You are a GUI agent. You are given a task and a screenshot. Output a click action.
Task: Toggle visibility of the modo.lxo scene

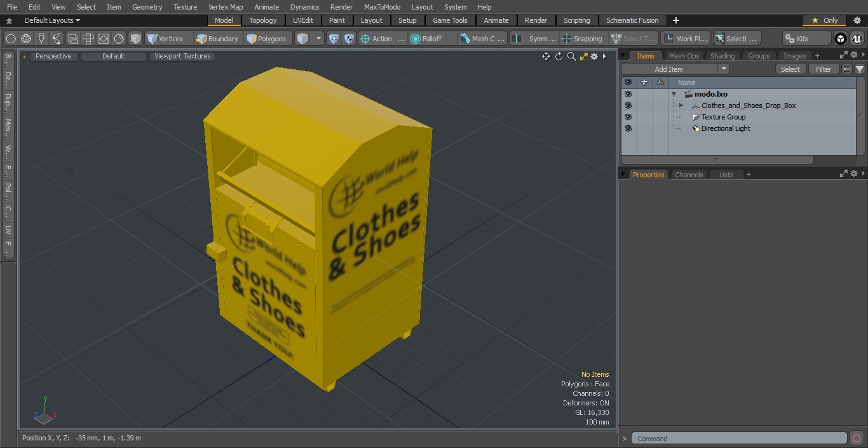tap(628, 94)
